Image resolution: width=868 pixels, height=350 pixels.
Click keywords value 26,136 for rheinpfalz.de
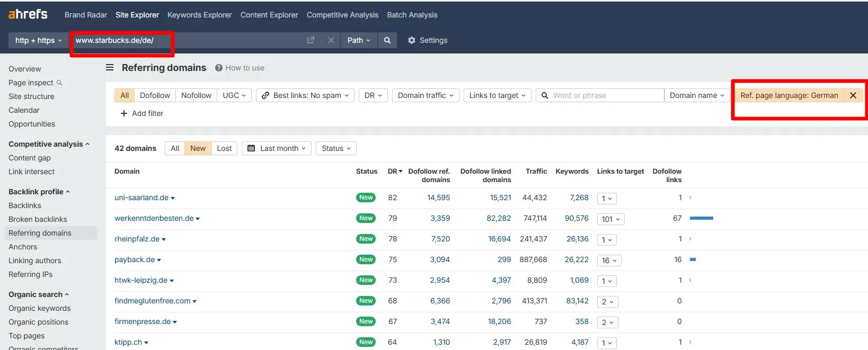click(x=578, y=239)
